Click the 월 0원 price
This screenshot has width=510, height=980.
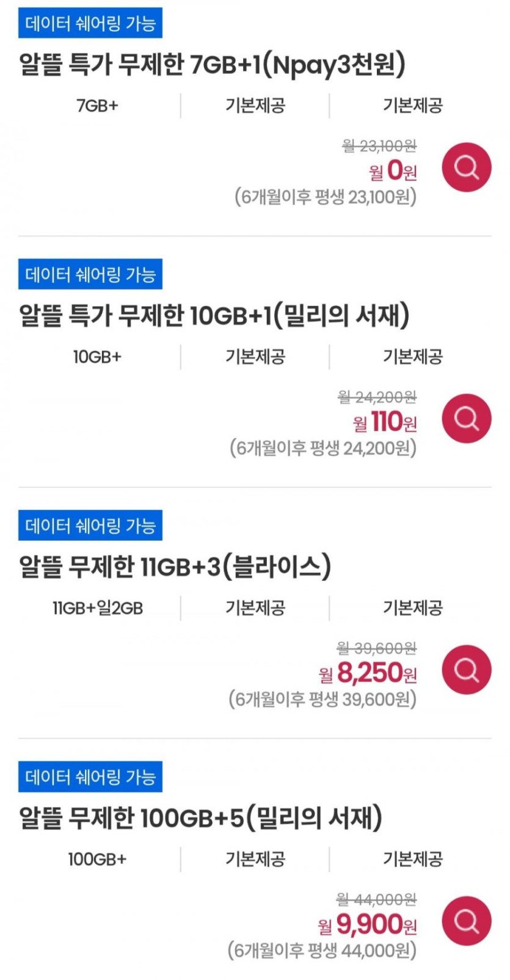tap(393, 170)
